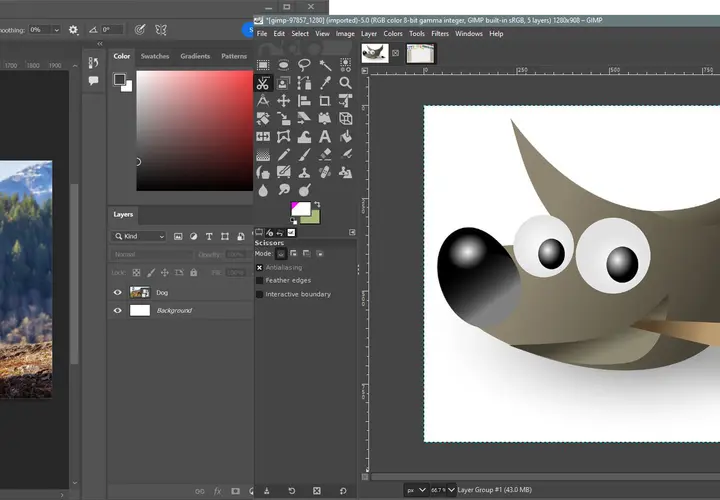Open the GIMP Filters menu

tap(440, 34)
